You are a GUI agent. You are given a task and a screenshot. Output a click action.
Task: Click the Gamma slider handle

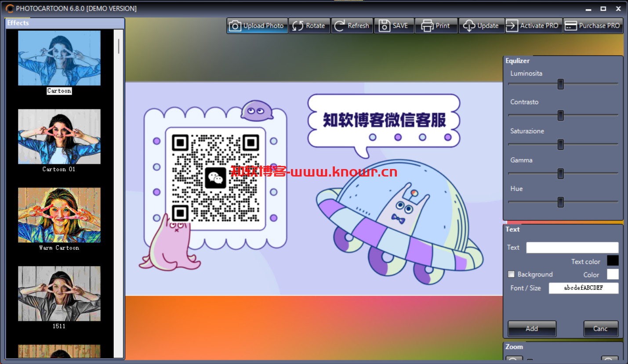click(x=561, y=173)
